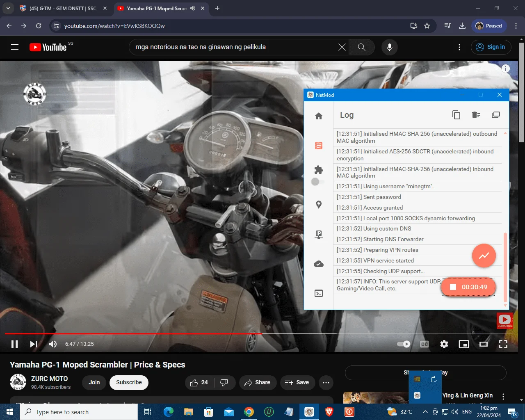Click Sign in on YouTube
Image resolution: width=525 pixels, height=420 pixels.
(491, 47)
